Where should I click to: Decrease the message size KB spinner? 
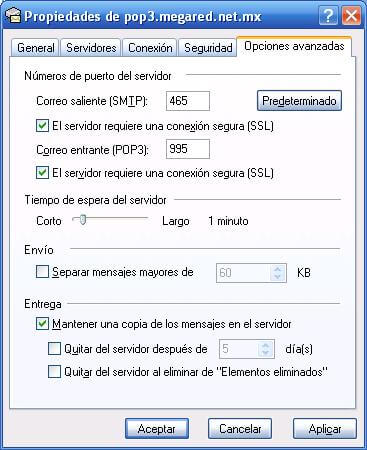[278, 277]
